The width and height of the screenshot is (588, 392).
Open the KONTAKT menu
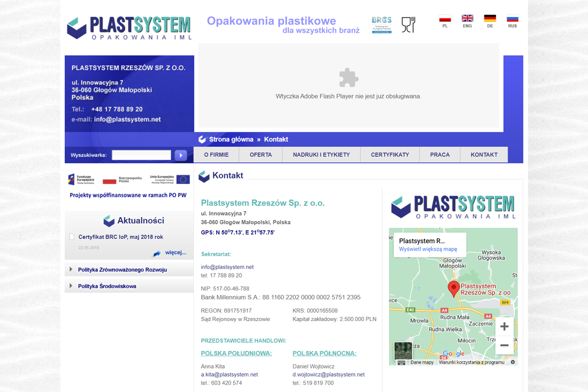484,155
